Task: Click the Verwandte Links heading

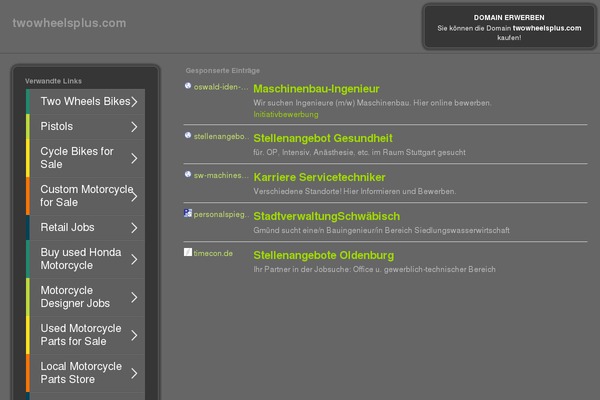Action: tap(53, 81)
